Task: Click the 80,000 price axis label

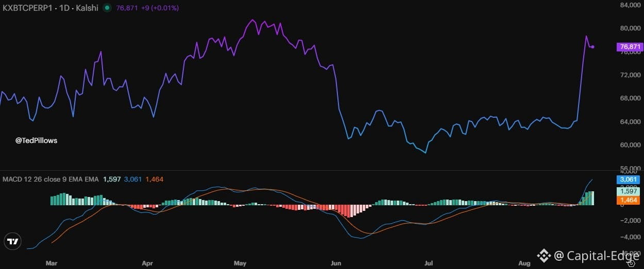Action: [630, 28]
